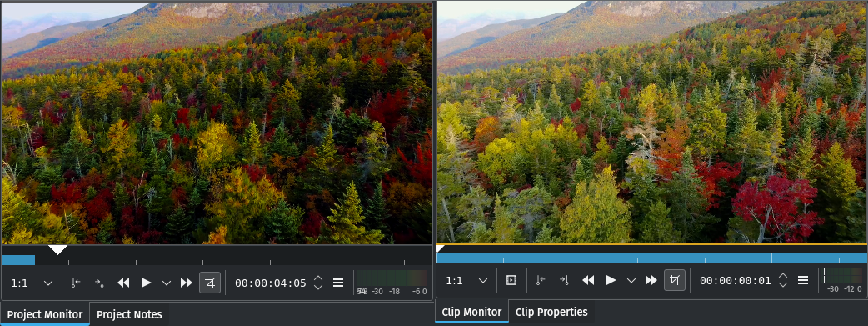Click the insert zone icon in Clip Monitor

511,280
